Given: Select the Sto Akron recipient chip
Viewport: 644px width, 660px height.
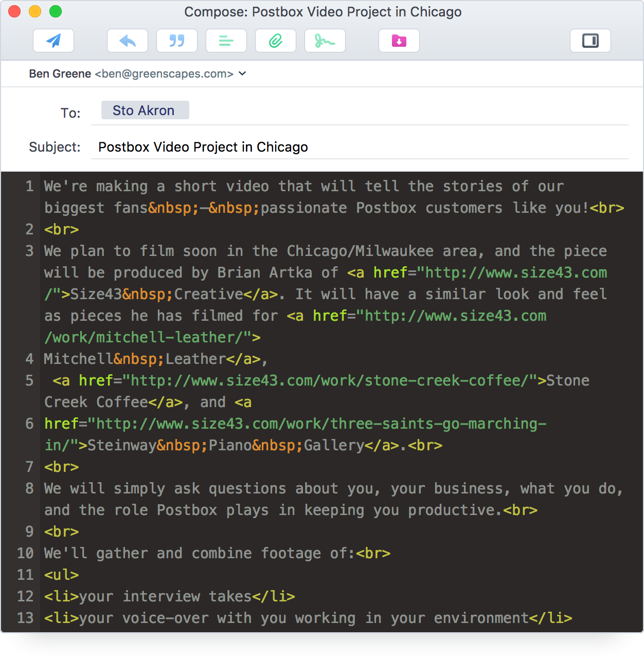Looking at the screenshot, I should tap(145, 110).
